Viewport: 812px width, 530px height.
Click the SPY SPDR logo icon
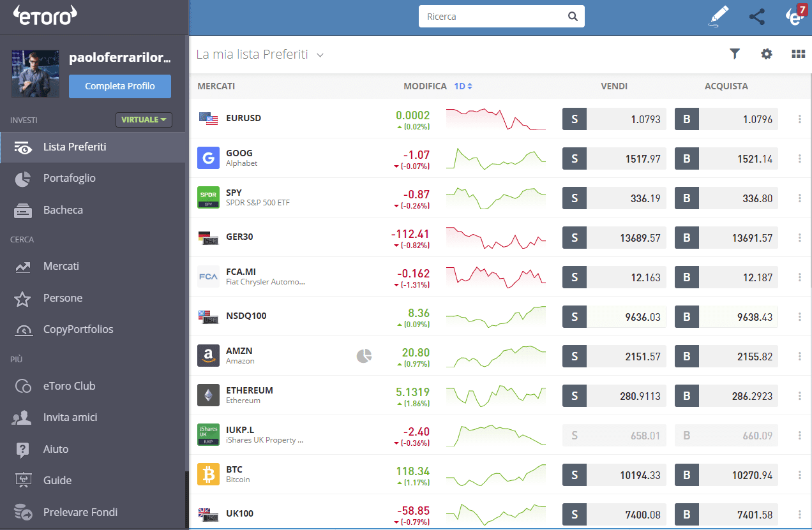point(208,198)
